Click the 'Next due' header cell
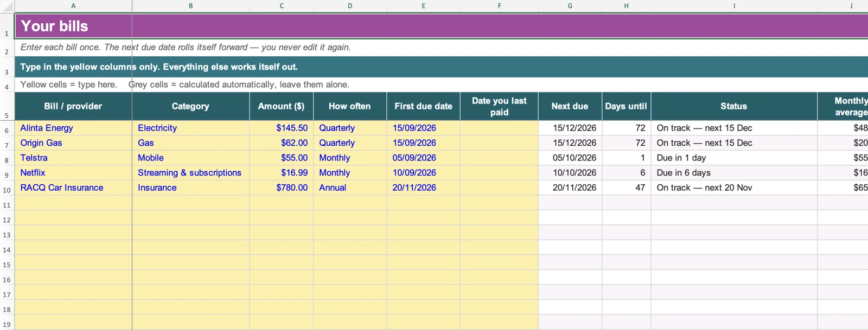Screen dimensions: 868x330 [x=570, y=106]
